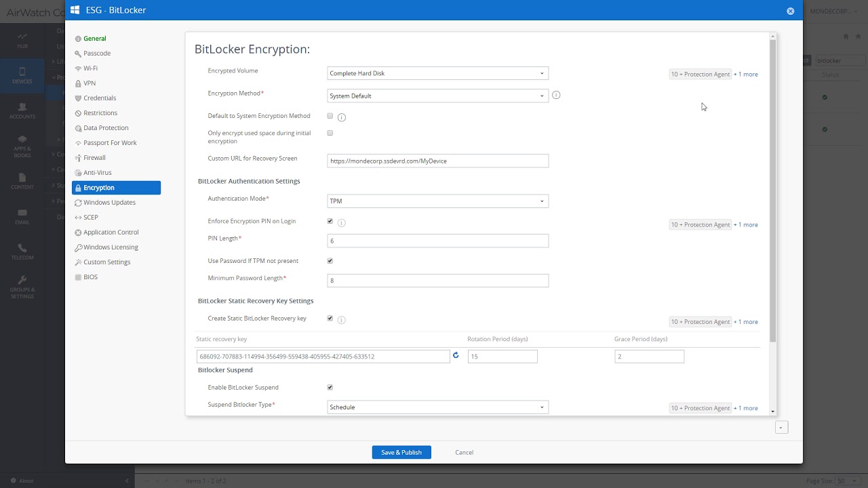The image size is (868, 488).
Task: Click the PIN Length input field
Action: point(437,241)
